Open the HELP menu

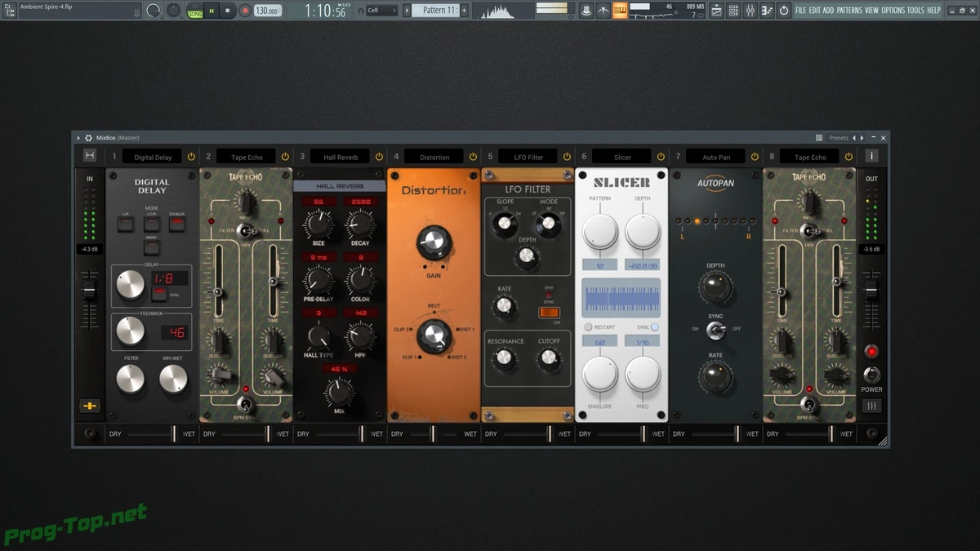click(x=933, y=11)
